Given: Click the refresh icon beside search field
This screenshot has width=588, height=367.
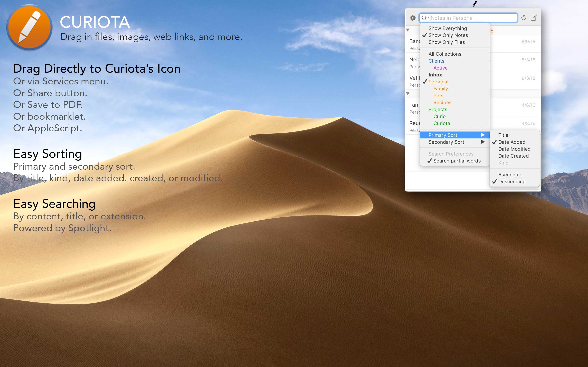Looking at the screenshot, I should 524,18.
